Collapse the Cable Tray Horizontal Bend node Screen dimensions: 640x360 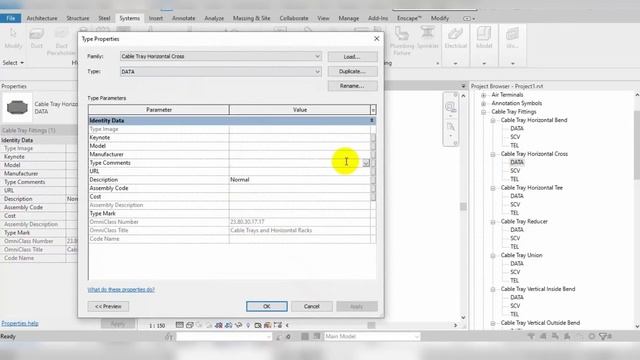pyautogui.click(x=493, y=120)
